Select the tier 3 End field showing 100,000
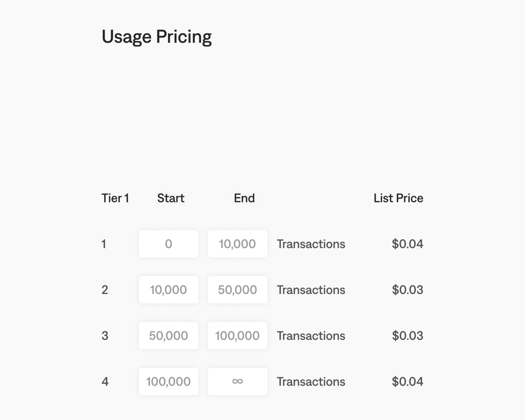 [x=237, y=336]
